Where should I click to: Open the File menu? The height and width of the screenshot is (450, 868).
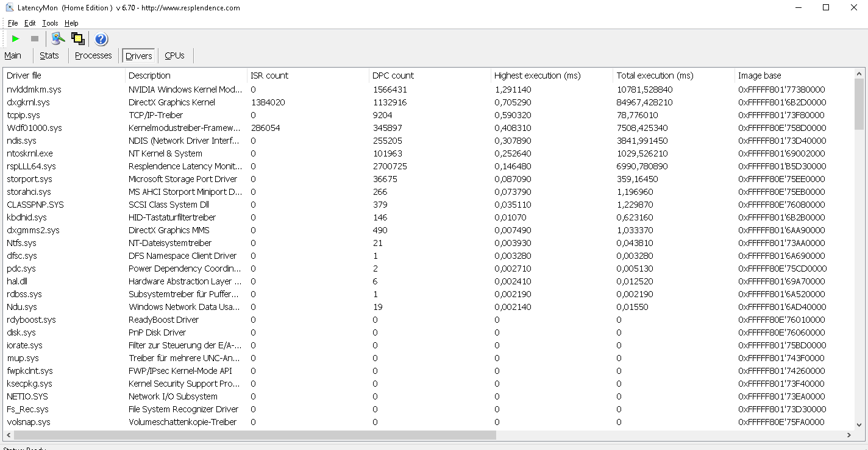13,23
